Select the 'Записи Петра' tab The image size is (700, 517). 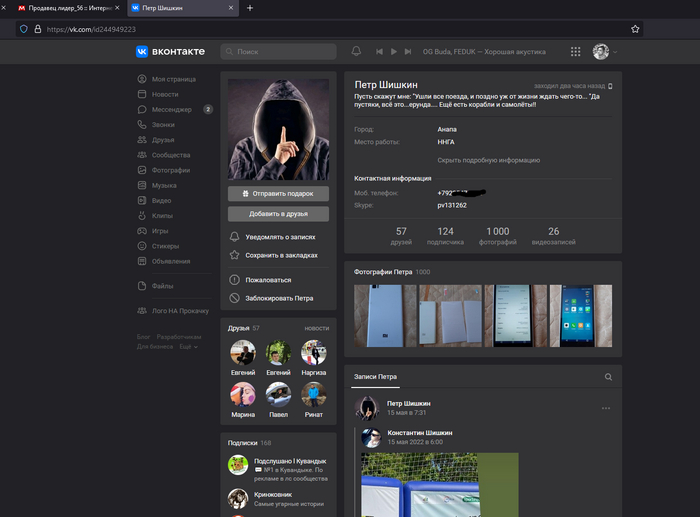click(x=374, y=377)
